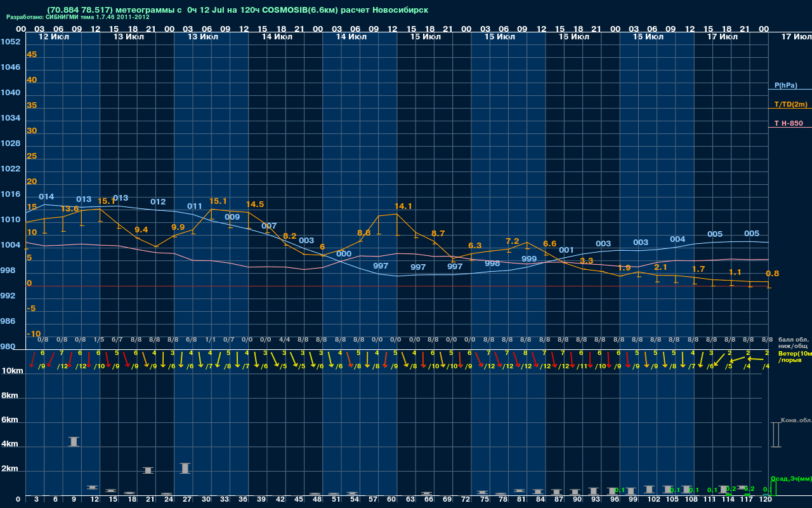Click the 6.3 temperature value
This screenshot has height=508, width=812.
pos(475,246)
